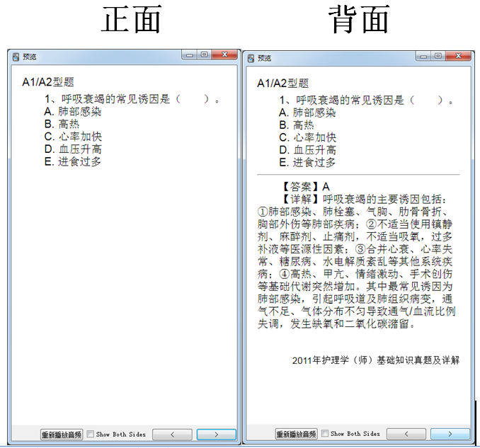This screenshot has width=480, height=448.
Task: Click option A 肺部感染 in right window
Action: [307, 113]
